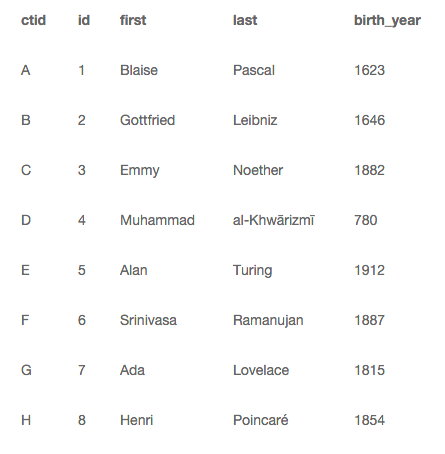This screenshot has height=454, width=445.
Task: Select the Gottfried first name cell
Action: pyautogui.click(x=147, y=120)
